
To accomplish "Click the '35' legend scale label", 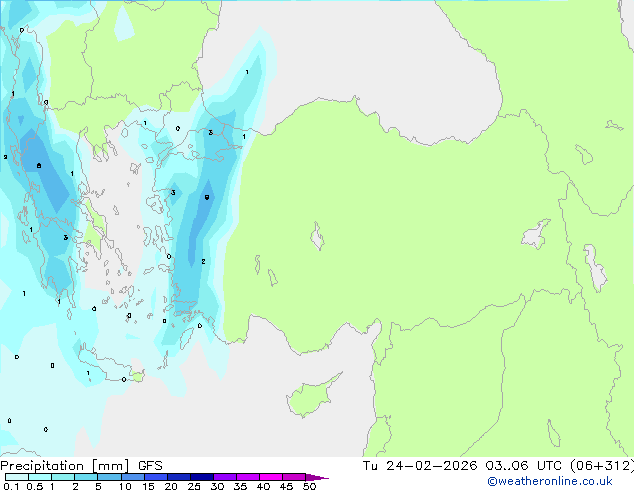I will coord(240,486).
